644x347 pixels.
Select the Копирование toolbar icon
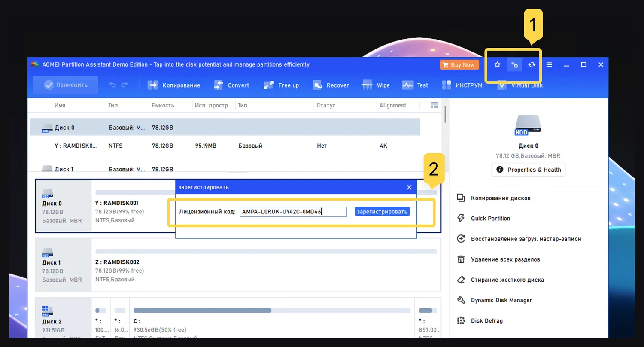coord(174,85)
